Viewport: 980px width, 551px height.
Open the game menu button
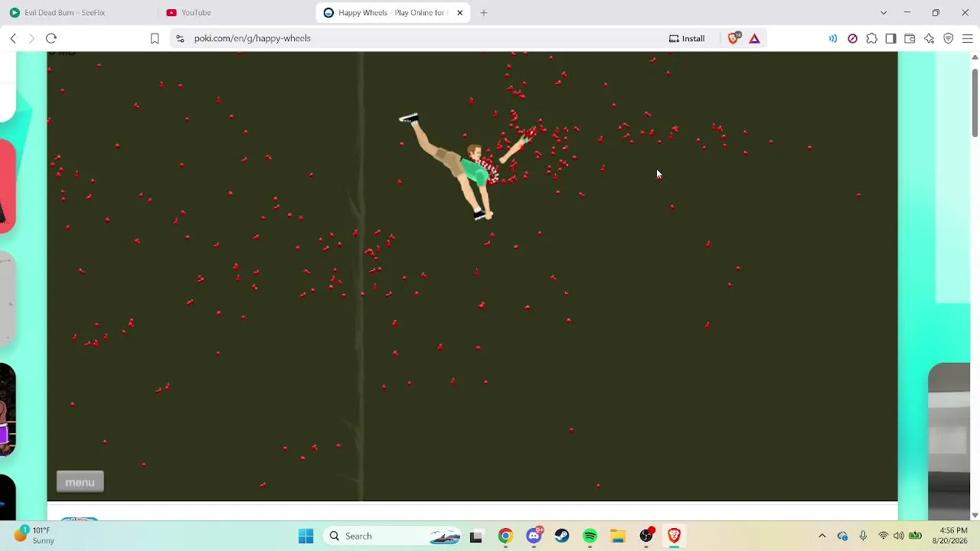(x=80, y=482)
